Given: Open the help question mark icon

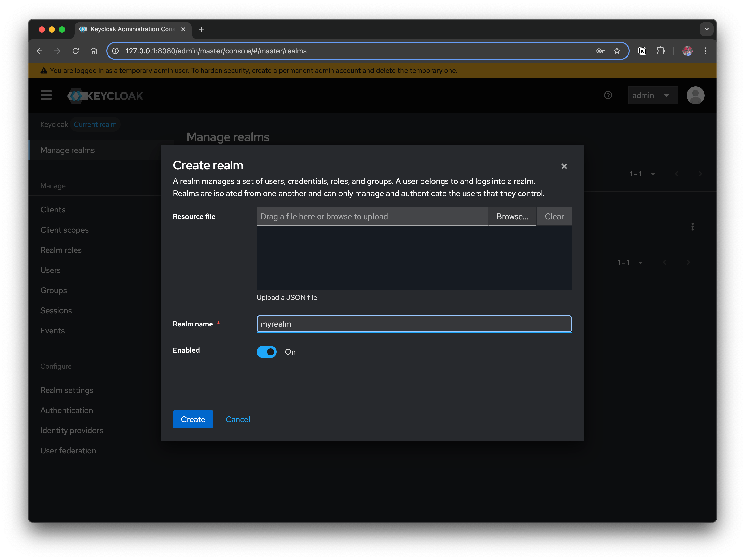Looking at the screenshot, I should pyautogui.click(x=608, y=95).
